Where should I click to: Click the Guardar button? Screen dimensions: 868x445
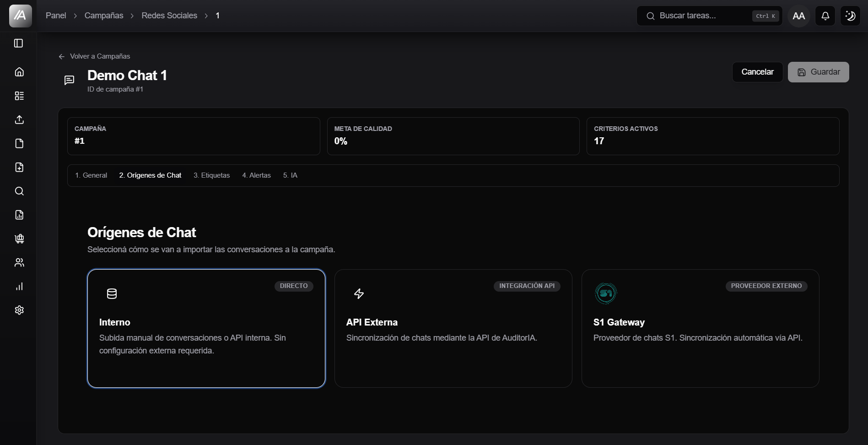(818, 72)
